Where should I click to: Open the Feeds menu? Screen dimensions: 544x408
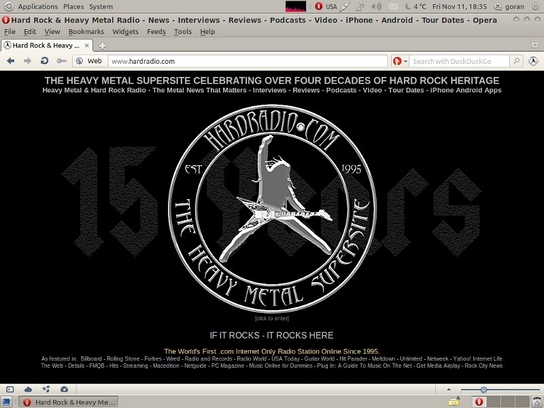pos(156,32)
